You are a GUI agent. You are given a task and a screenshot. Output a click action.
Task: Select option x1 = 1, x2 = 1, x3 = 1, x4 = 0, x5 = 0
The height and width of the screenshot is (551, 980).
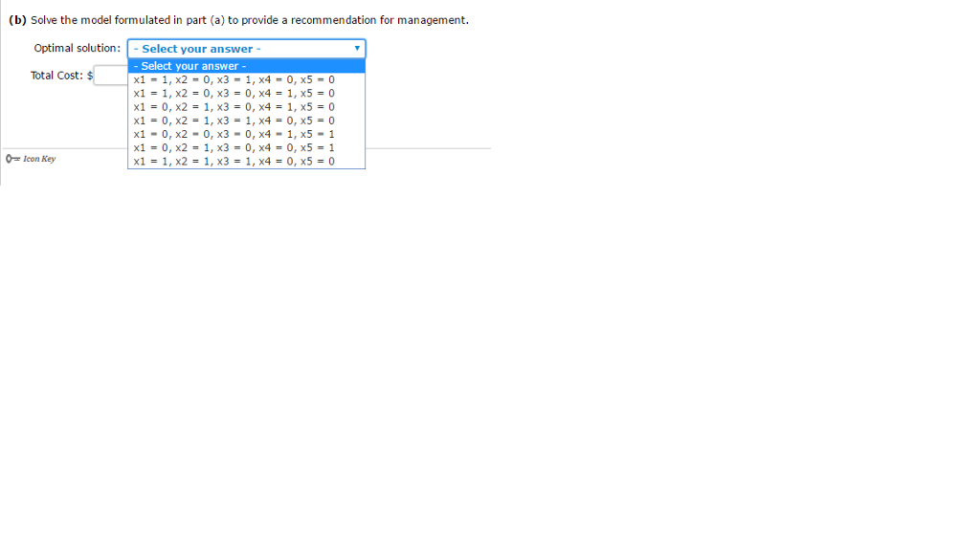pyautogui.click(x=246, y=161)
